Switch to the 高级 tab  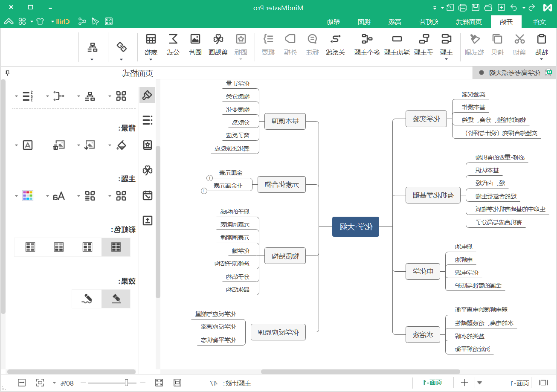[x=395, y=22]
